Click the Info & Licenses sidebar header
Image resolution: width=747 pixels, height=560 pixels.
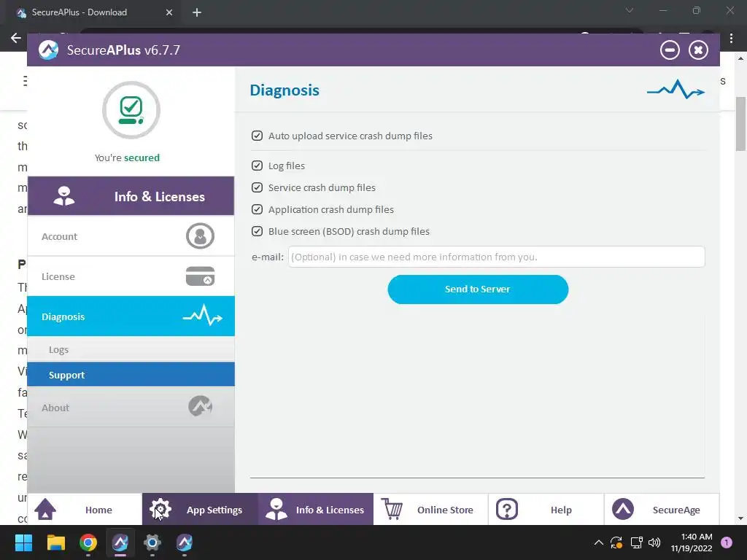pyautogui.click(x=131, y=195)
